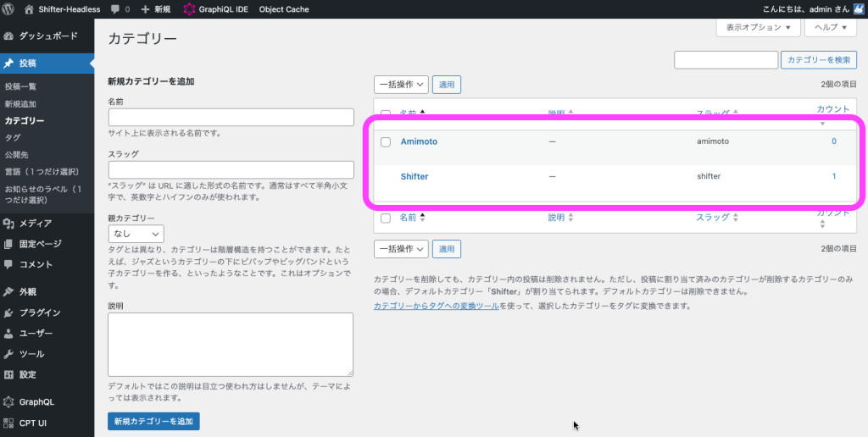This screenshot has height=437, width=868.
Task: Open the WordPress logo menu
Action: (8, 8)
